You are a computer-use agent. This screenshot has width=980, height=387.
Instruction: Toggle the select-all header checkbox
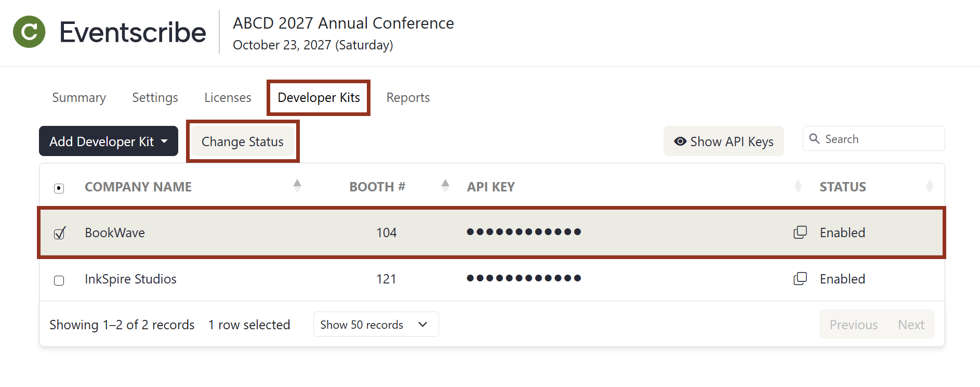pyautogui.click(x=59, y=188)
